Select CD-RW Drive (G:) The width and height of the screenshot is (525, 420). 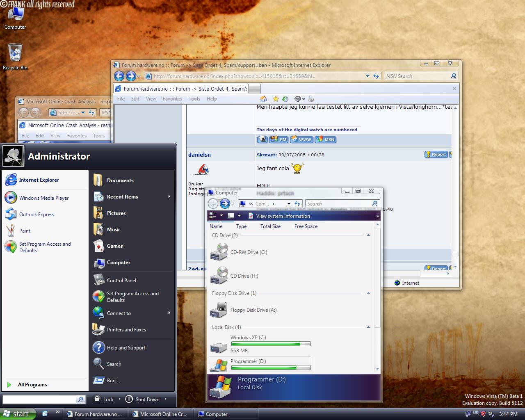pos(239,252)
